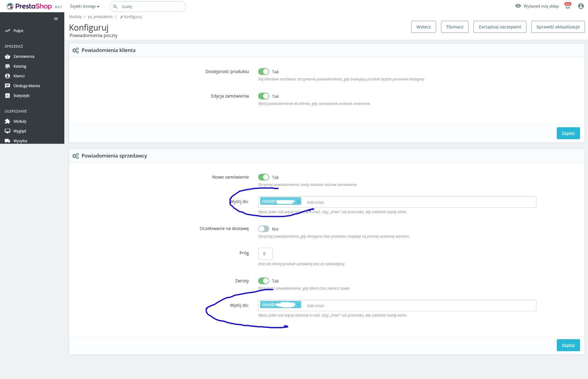Click the PrestaShop logo
Image resolution: width=588 pixels, height=379 pixels.
29,6
